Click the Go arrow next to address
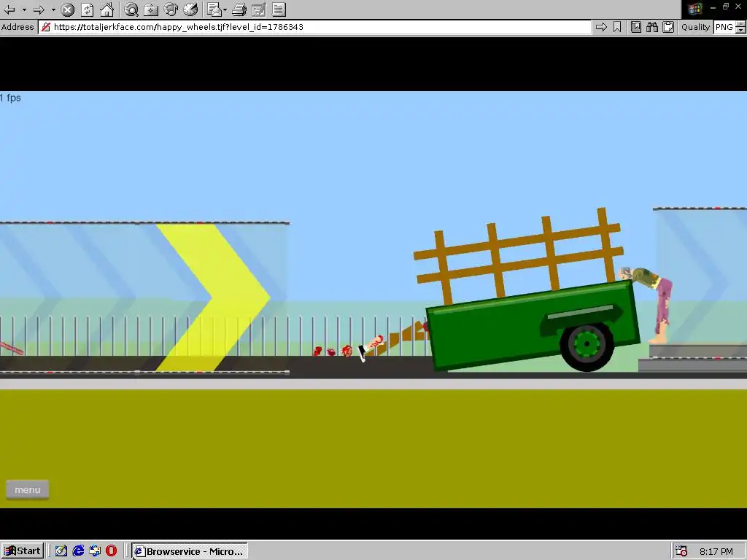The height and width of the screenshot is (560, 747). (601, 27)
